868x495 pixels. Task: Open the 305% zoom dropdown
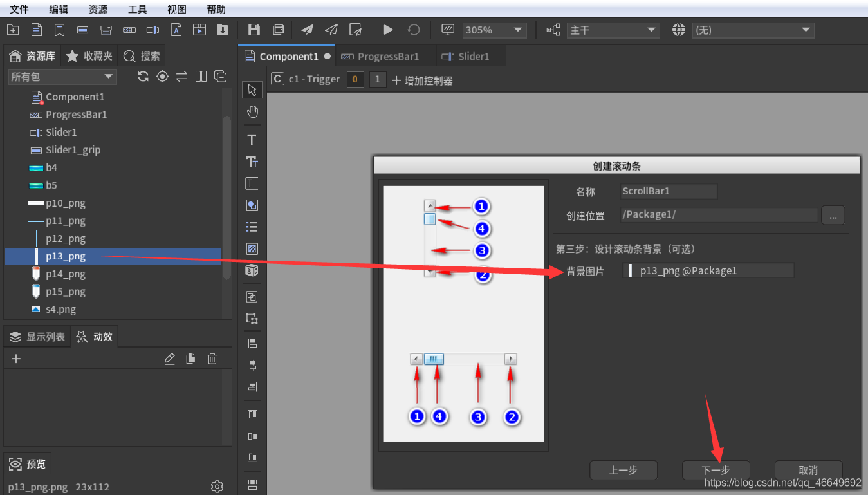[494, 30]
